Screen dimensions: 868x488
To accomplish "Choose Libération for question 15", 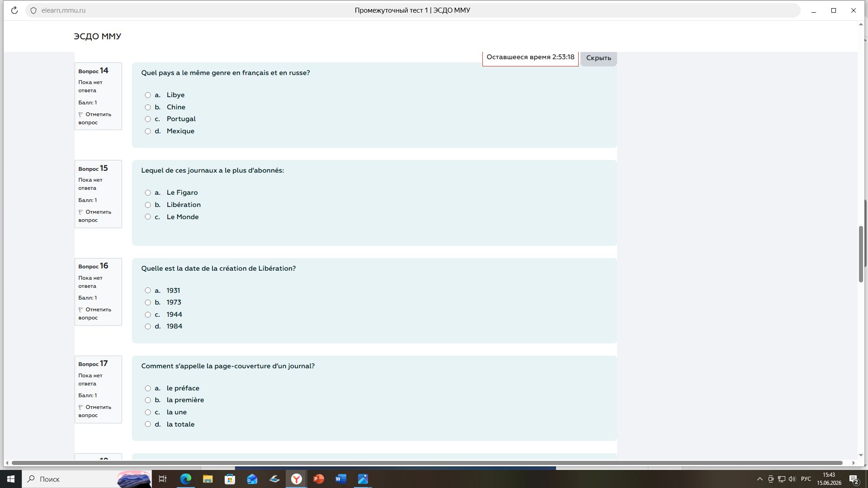I will click(x=148, y=205).
